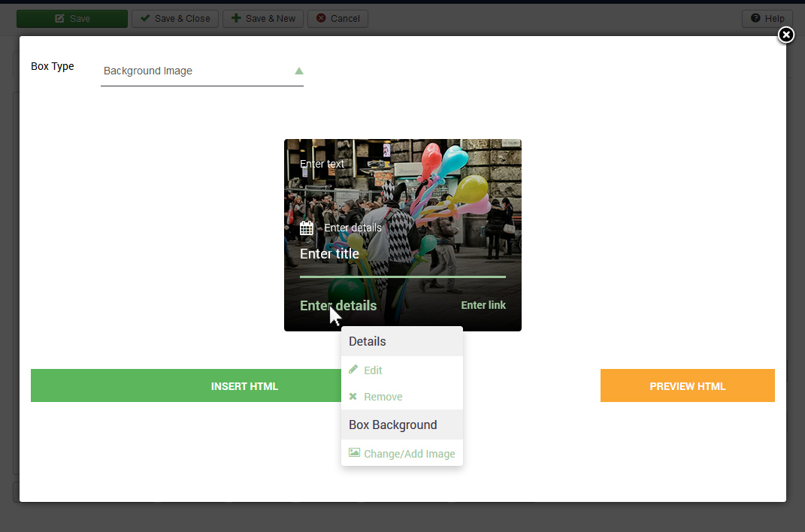Click the Save pencil icon in the toolbar
Viewport: 805px width, 532px height.
click(59, 19)
